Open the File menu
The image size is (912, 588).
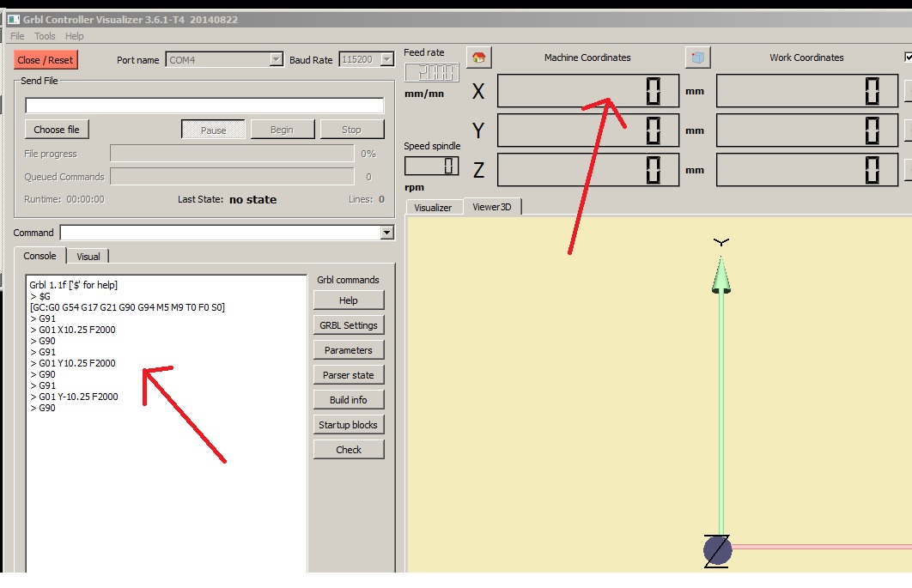(17, 36)
